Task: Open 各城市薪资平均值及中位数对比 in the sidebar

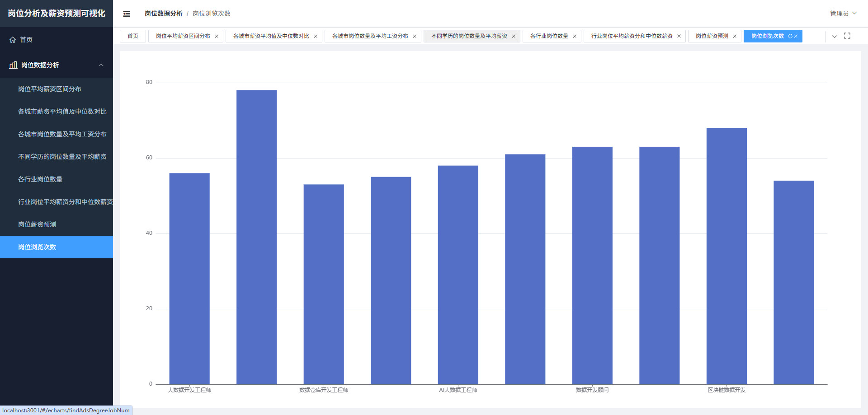Action: coord(57,112)
